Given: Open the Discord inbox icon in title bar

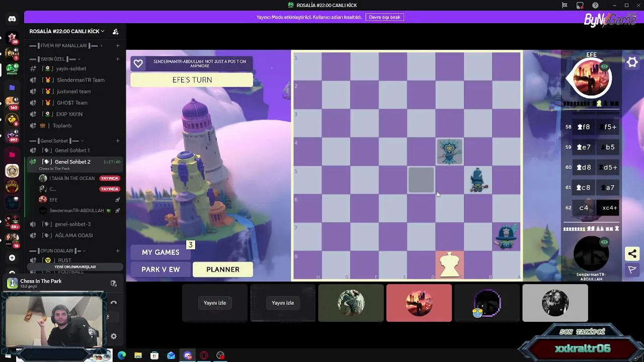Looking at the screenshot, I should [580, 6].
